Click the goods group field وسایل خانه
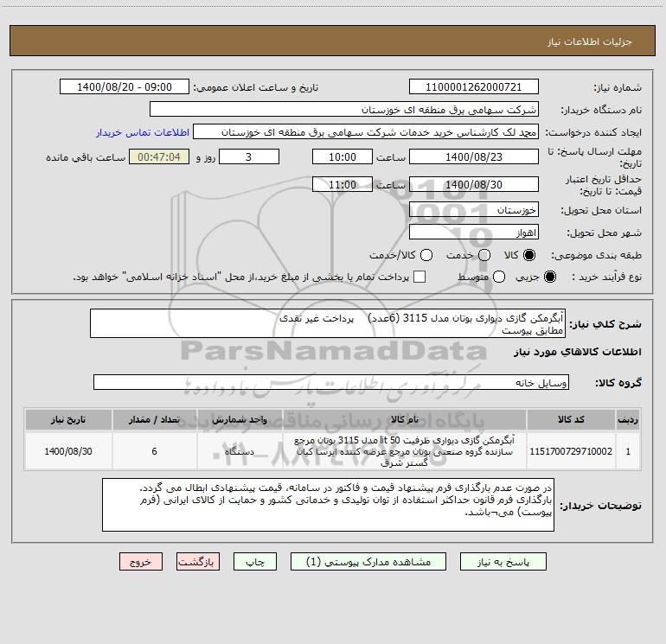 pyautogui.click(x=331, y=382)
